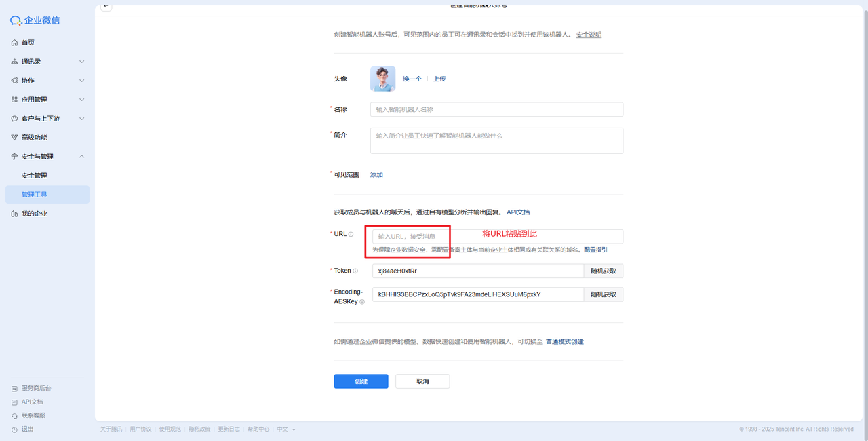Screen dimensions: 868x441
Task: Click 随机获取 next to Token
Action: point(603,271)
